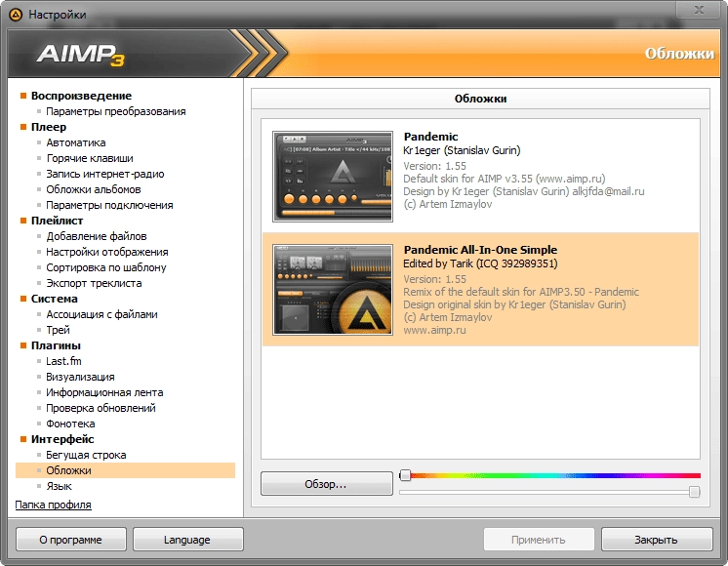Open Фонотека settings
The width and height of the screenshot is (728, 566).
[x=70, y=424]
